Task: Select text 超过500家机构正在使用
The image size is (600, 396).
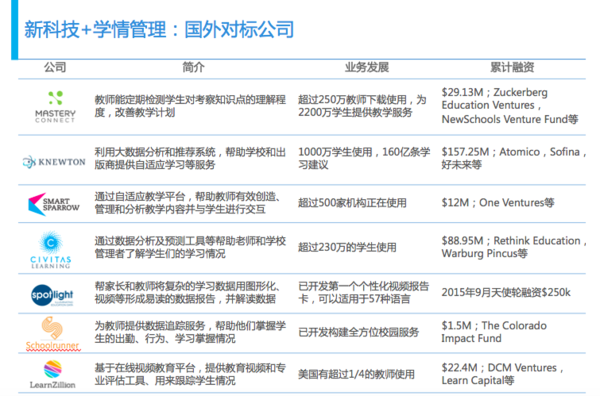Action: click(352, 203)
